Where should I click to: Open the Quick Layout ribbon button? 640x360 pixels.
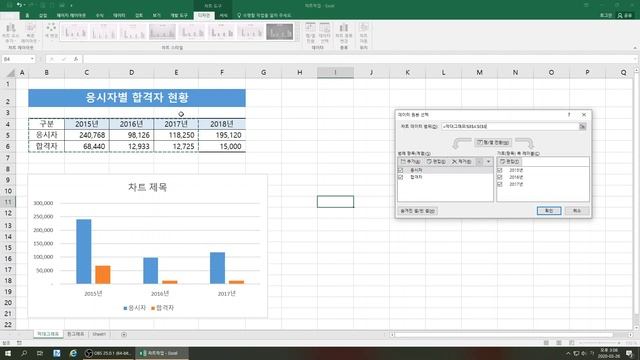[30, 33]
